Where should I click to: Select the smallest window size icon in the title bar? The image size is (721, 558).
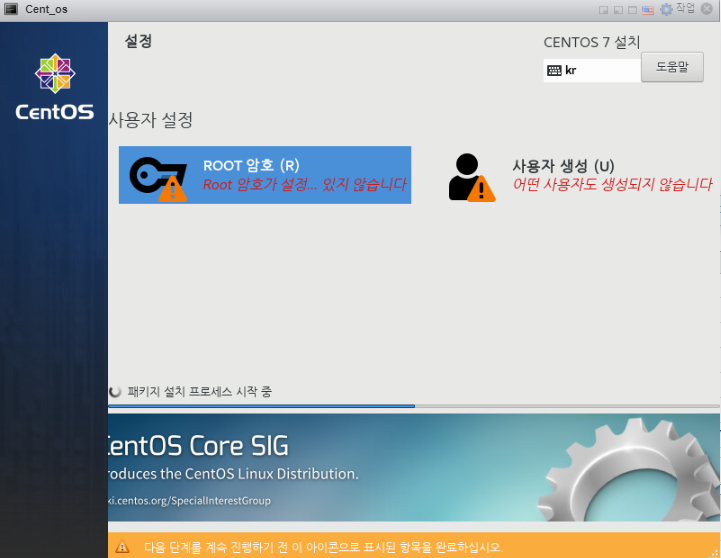(603, 10)
